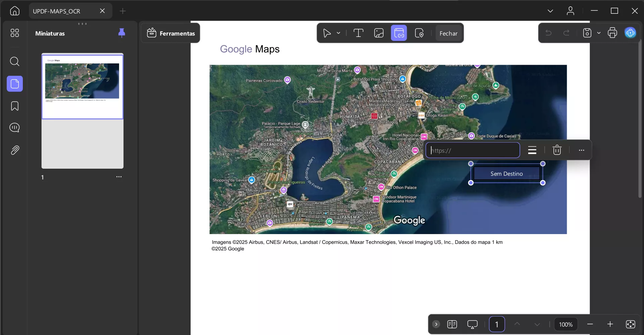The width and height of the screenshot is (644, 335).
Task: Delete the link with trash icon
Action: 557,150
